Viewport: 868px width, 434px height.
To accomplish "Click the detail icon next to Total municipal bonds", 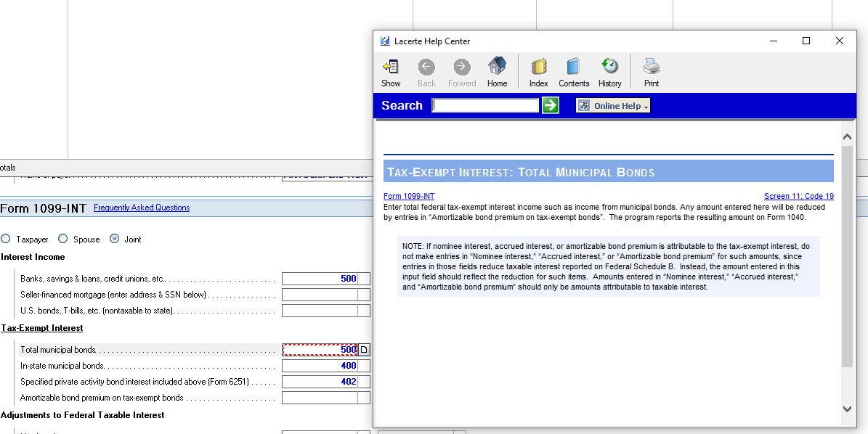I will [364, 349].
